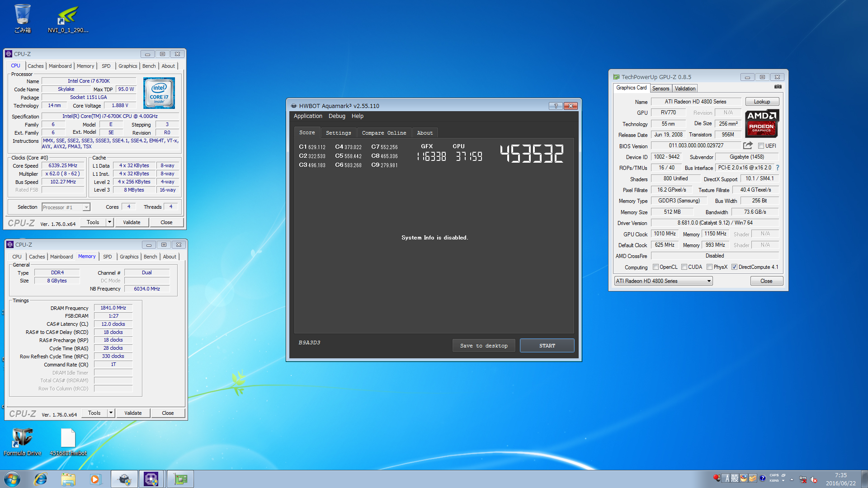Click Validate in top CPU-Z window

pos(132,222)
